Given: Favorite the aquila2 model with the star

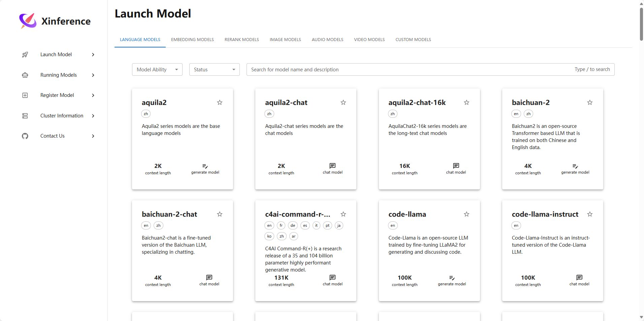Looking at the screenshot, I should coord(220,102).
